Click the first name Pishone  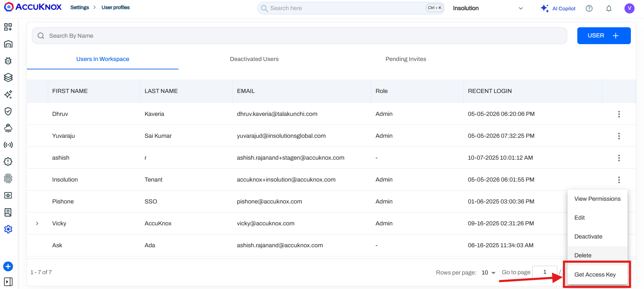click(63, 201)
